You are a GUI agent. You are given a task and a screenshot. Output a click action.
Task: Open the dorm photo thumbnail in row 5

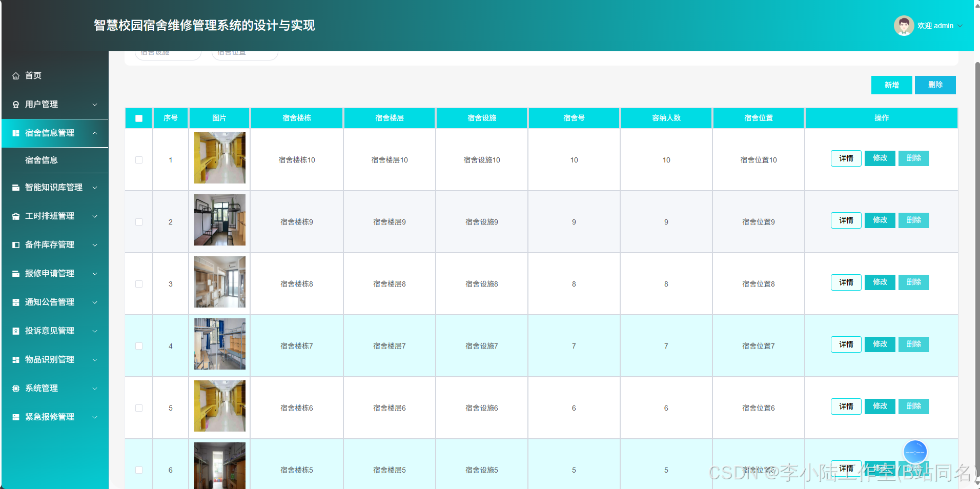pyautogui.click(x=220, y=406)
